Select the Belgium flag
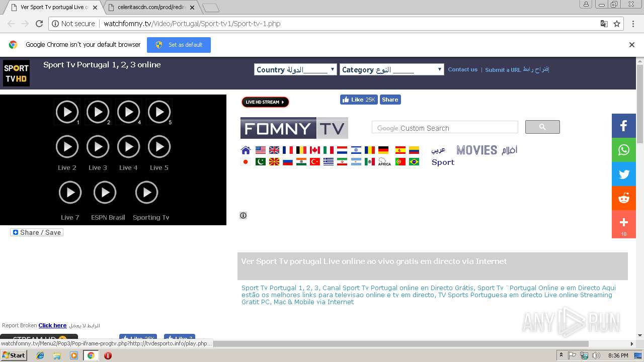The image size is (644, 362). (x=301, y=150)
